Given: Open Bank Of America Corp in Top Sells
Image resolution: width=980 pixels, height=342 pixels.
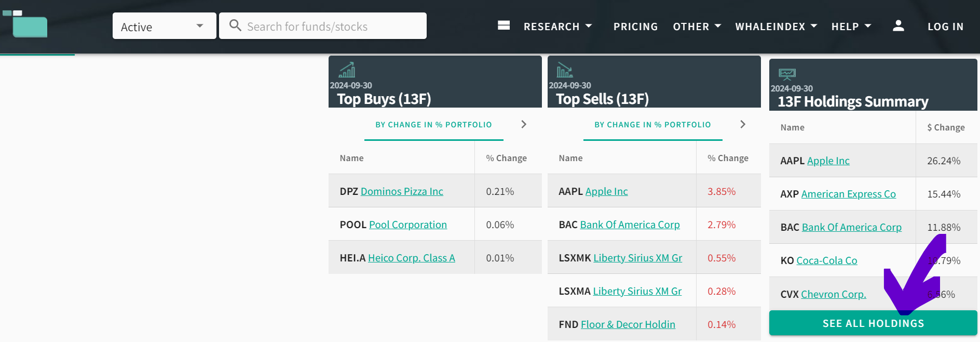Looking at the screenshot, I should point(630,225).
